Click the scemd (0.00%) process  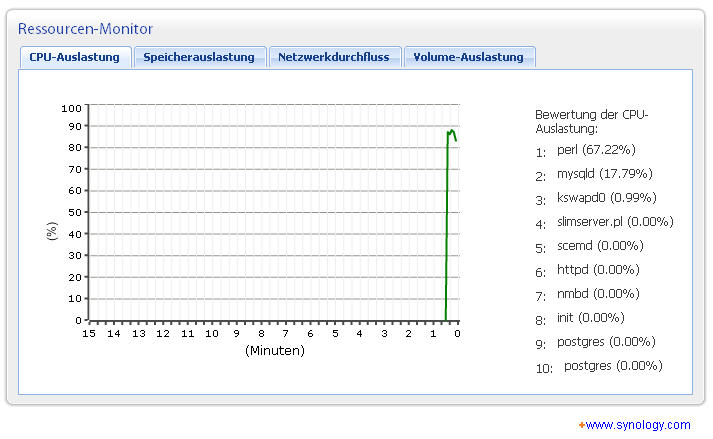(600, 246)
